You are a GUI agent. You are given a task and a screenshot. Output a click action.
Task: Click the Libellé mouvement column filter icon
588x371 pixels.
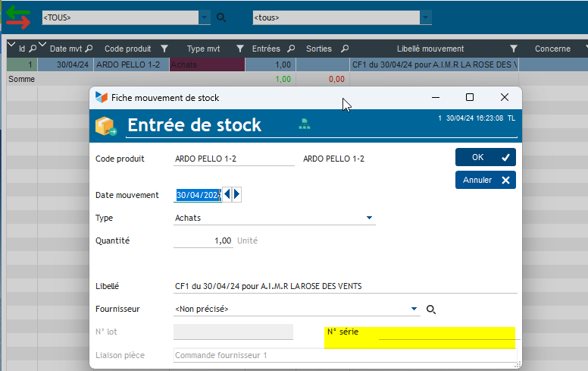(x=514, y=49)
